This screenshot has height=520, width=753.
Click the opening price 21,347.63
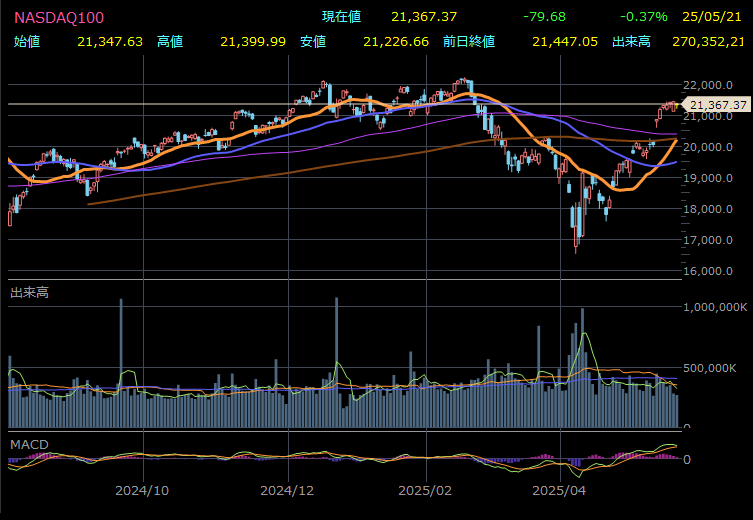110,42
